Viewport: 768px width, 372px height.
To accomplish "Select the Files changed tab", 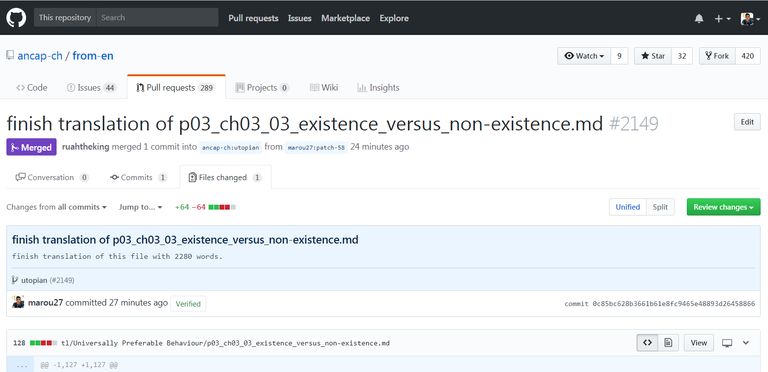I will coord(225,177).
